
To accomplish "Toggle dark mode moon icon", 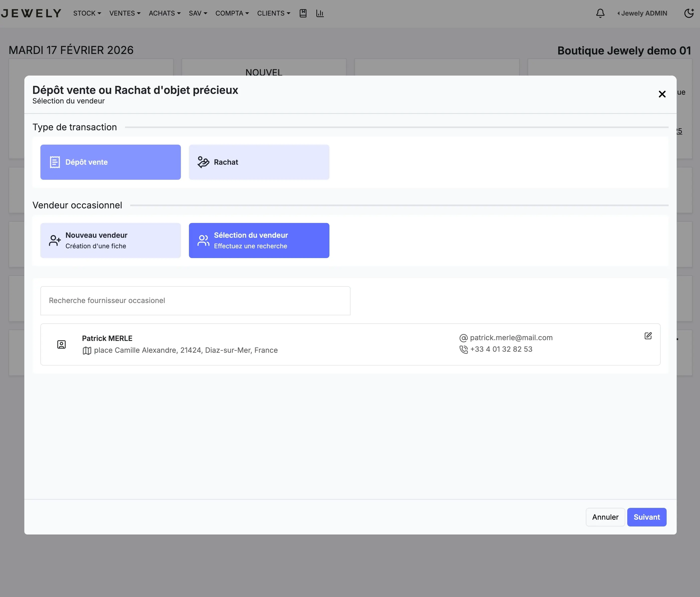I will 689,13.
